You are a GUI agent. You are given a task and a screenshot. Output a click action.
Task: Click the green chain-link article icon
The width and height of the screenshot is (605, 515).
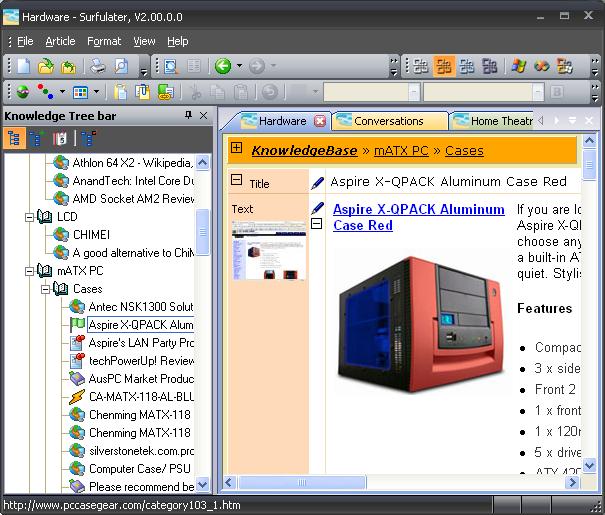coord(166,92)
